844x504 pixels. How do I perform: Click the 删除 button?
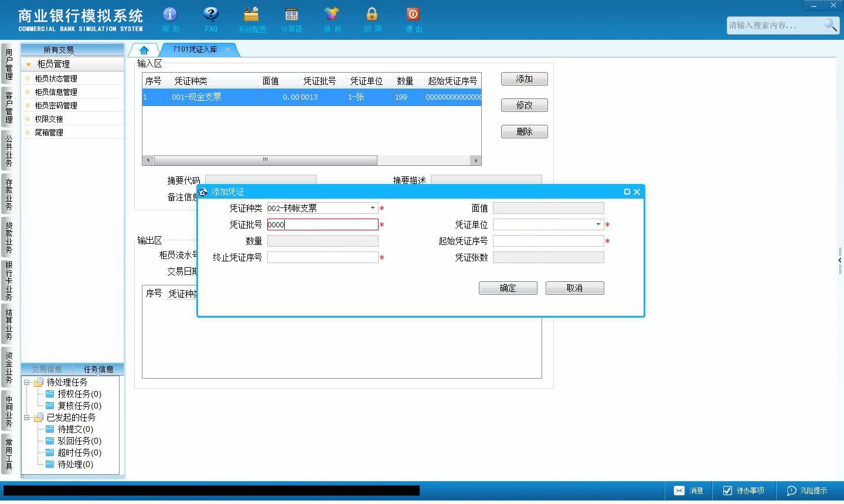(525, 132)
